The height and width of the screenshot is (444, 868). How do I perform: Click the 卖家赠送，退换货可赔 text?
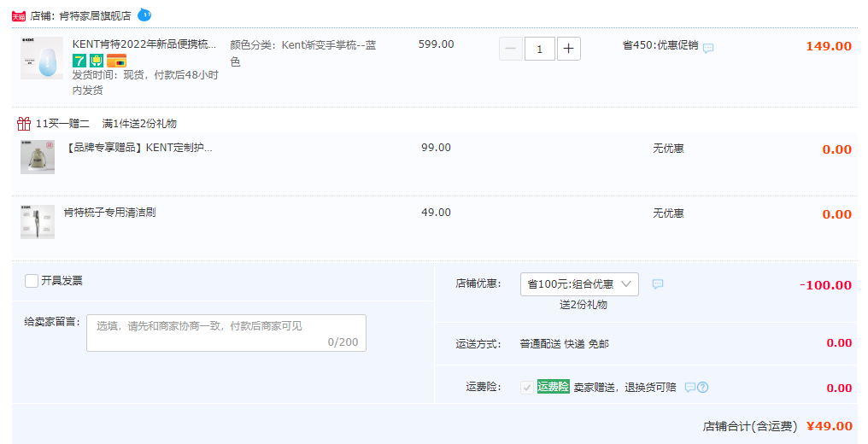tap(625, 387)
